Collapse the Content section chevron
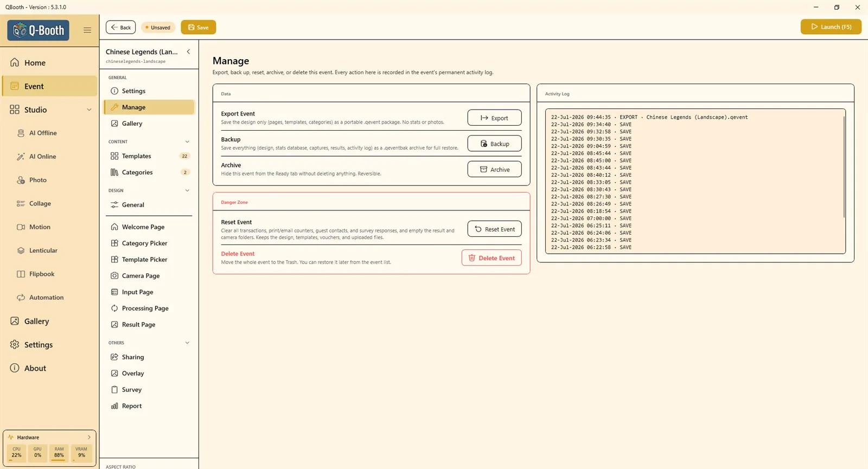Image resolution: width=868 pixels, height=469 pixels. (187, 142)
